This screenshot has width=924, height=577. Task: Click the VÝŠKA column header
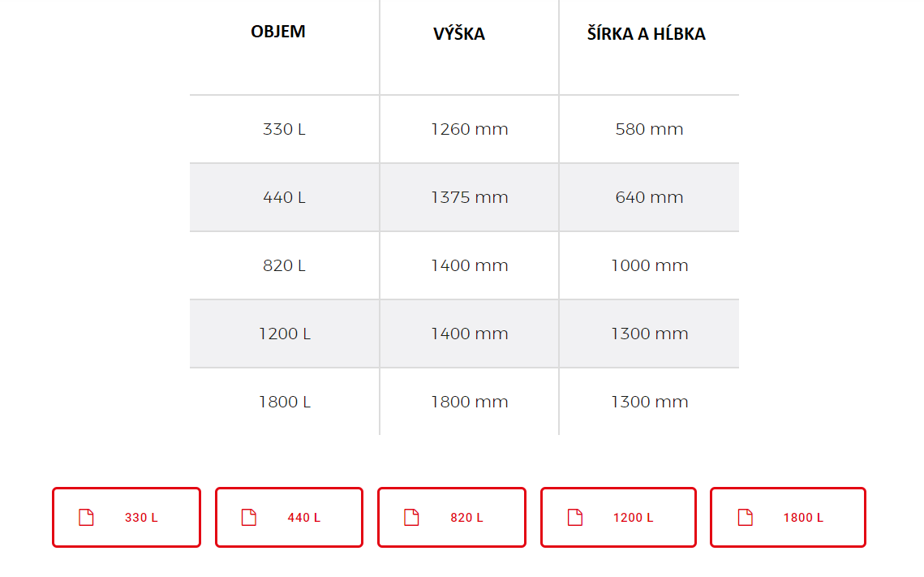click(459, 33)
